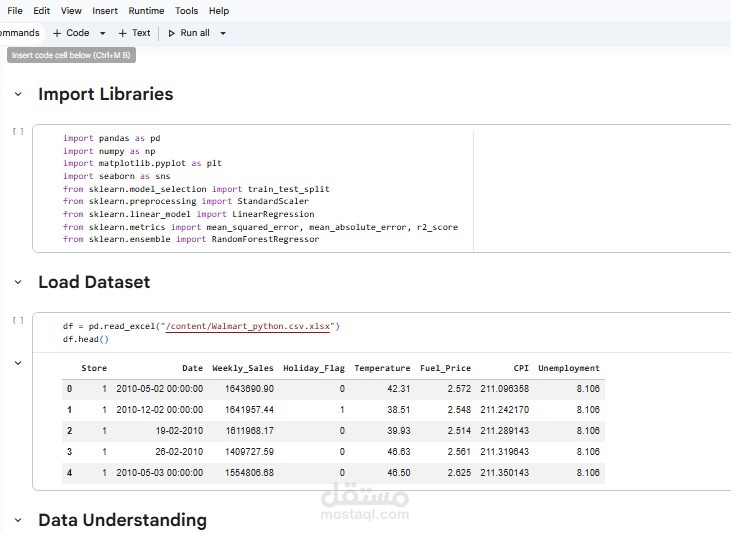This screenshot has height=533, width=731.
Task: Open the Tools menu
Action: tap(186, 11)
